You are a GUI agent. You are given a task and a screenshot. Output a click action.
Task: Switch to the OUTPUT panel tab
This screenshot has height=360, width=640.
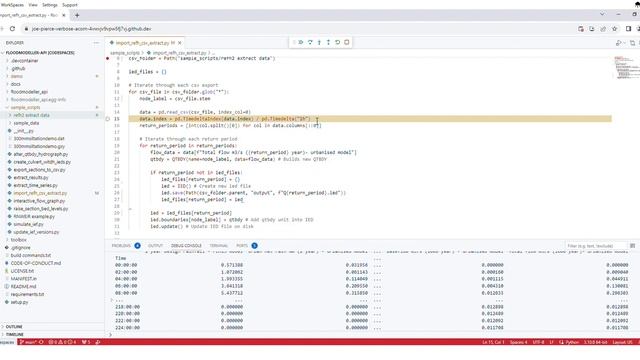(x=155, y=246)
